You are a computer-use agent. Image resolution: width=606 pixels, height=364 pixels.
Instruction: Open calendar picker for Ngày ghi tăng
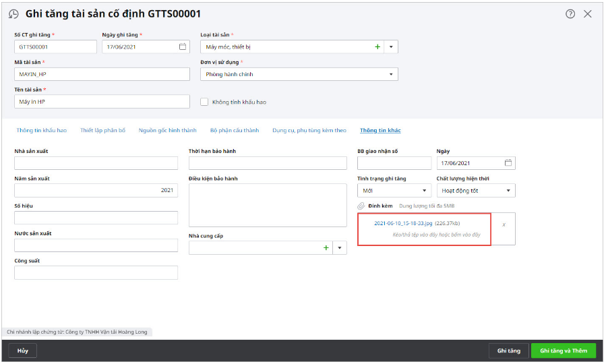tap(183, 47)
